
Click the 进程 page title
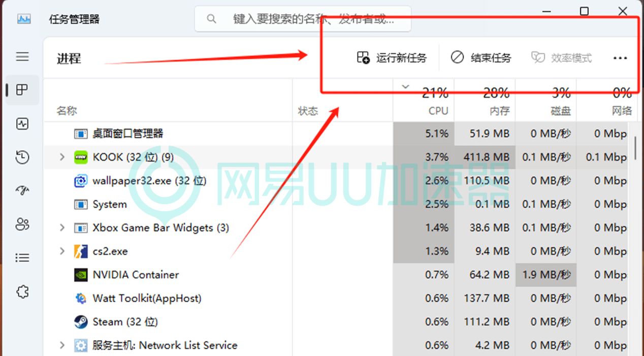[x=69, y=59]
